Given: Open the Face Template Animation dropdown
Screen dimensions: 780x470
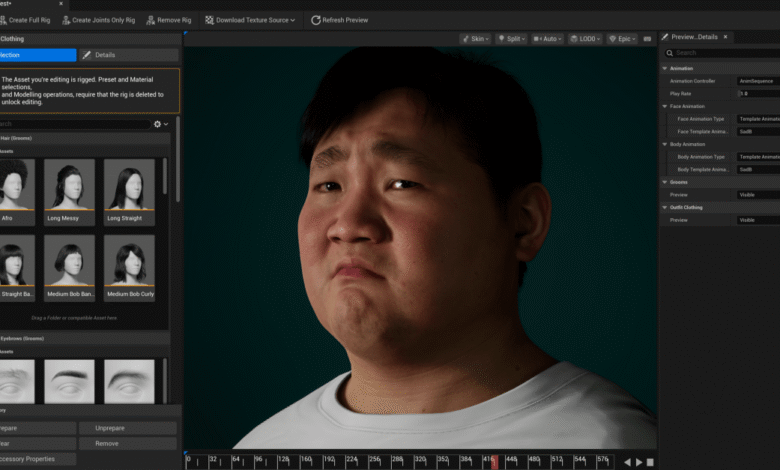Looking at the screenshot, I should tap(758, 132).
